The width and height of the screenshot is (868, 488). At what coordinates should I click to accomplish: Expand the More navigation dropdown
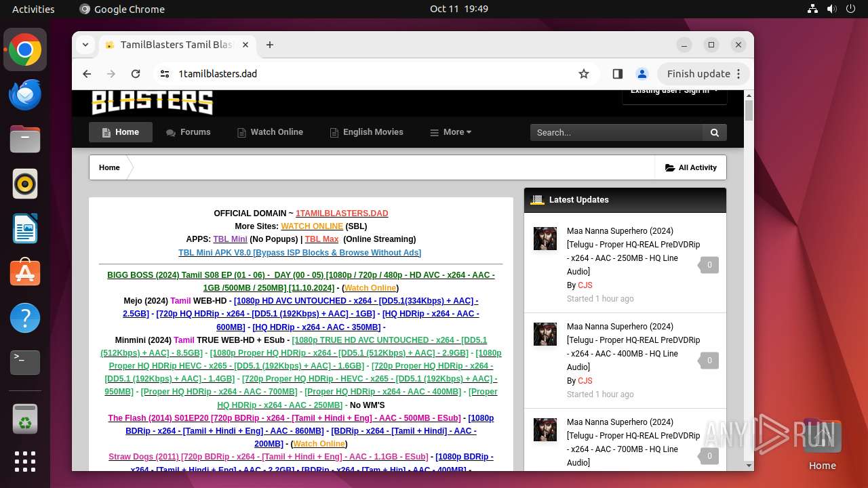pos(451,132)
